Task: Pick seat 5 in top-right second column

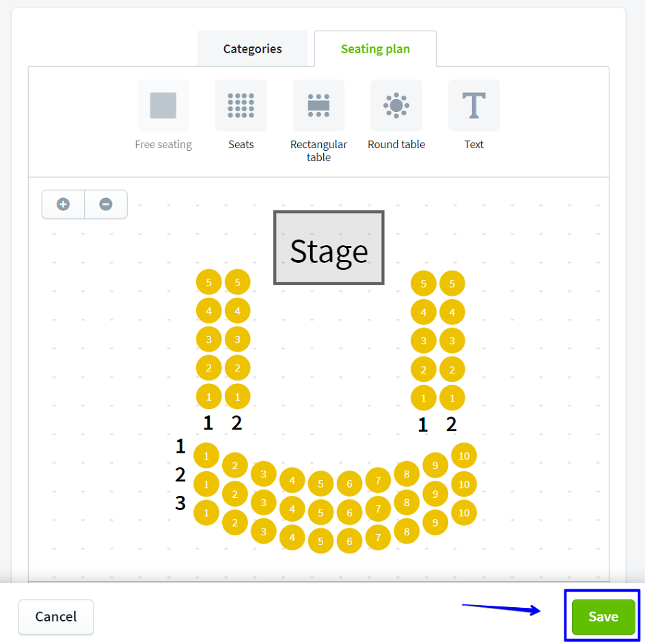Action: coord(452,284)
